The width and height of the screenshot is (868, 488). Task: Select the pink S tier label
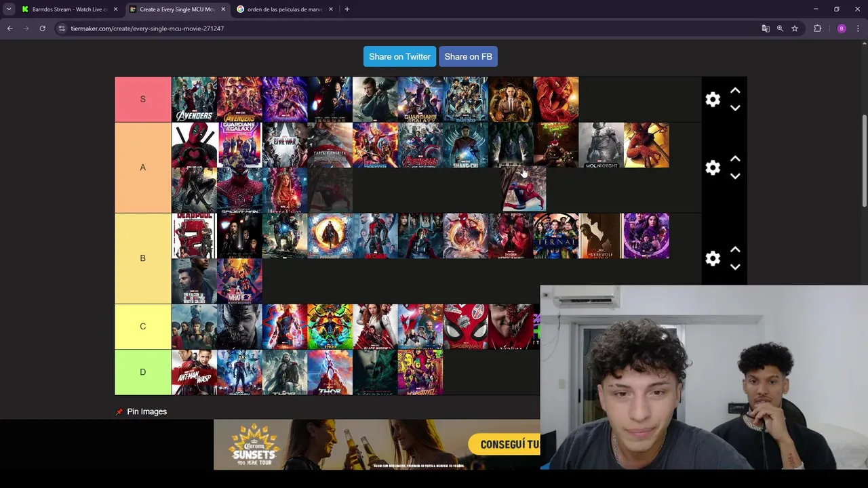point(142,99)
